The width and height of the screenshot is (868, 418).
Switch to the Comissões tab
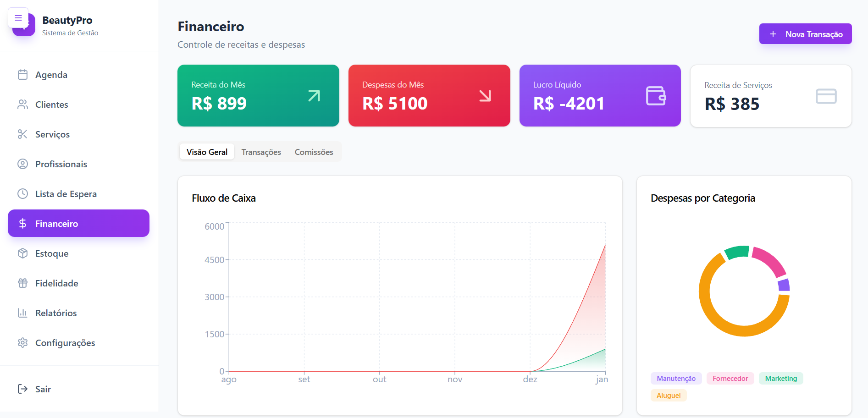click(x=314, y=152)
